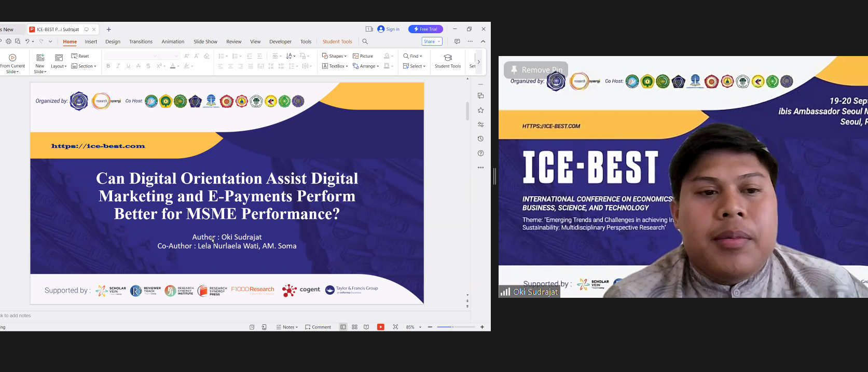Viewport: 868px width, 372px height.
Task: Toggle Bold formatting
Action: [x=108, y=66]
